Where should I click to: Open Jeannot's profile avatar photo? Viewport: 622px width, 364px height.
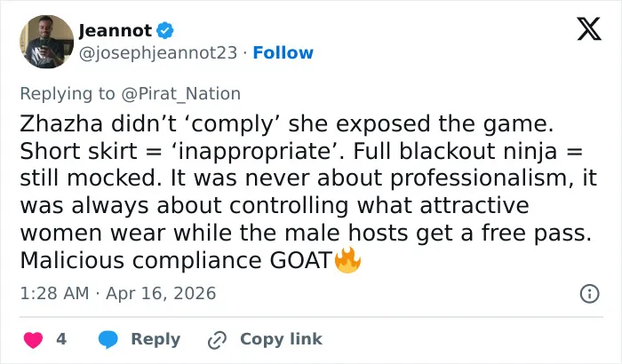click(x=47, y=42)
